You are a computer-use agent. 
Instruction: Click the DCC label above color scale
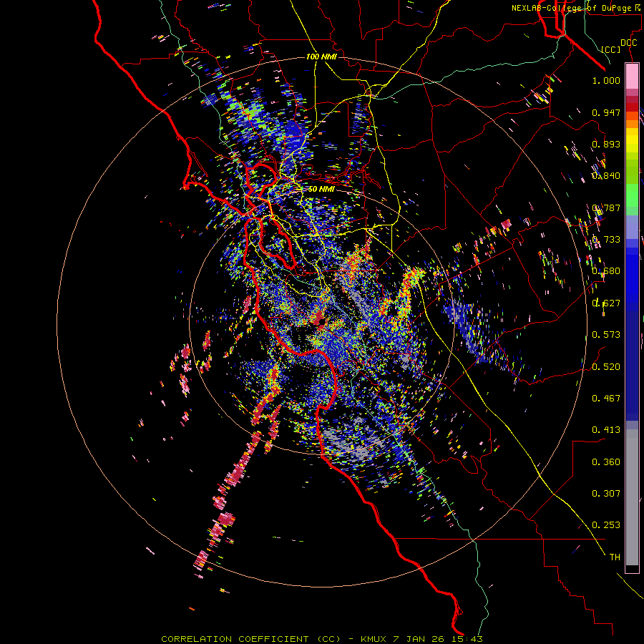tap(628, 43)
